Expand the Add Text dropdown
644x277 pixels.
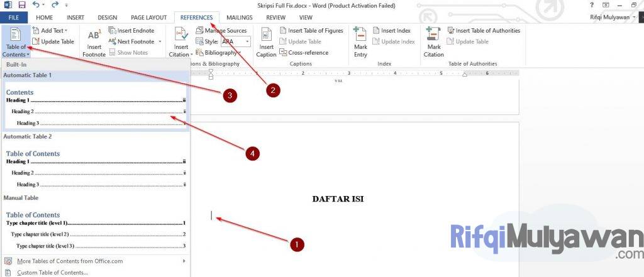(x=53, y=30)
